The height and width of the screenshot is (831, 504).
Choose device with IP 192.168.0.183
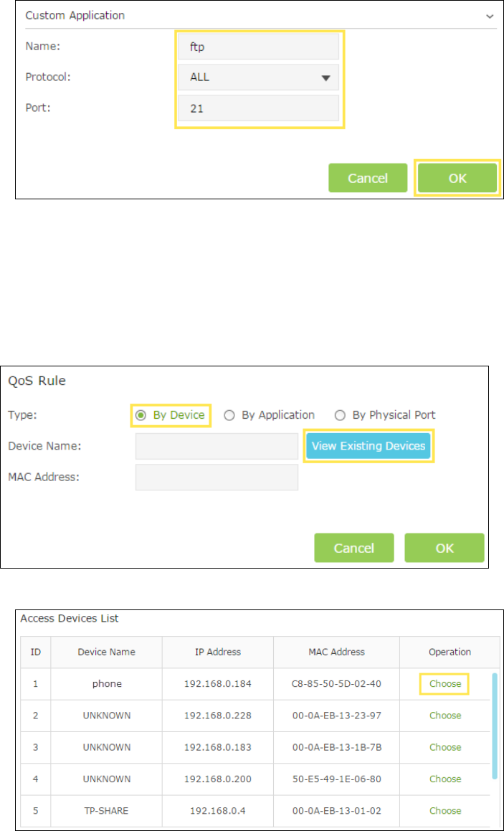445,747
